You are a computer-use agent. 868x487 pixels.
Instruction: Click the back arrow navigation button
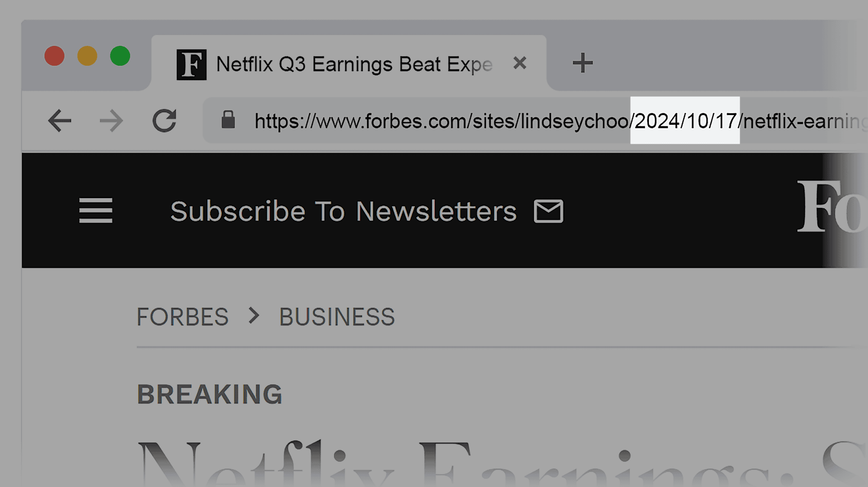(x=59, y=121)
